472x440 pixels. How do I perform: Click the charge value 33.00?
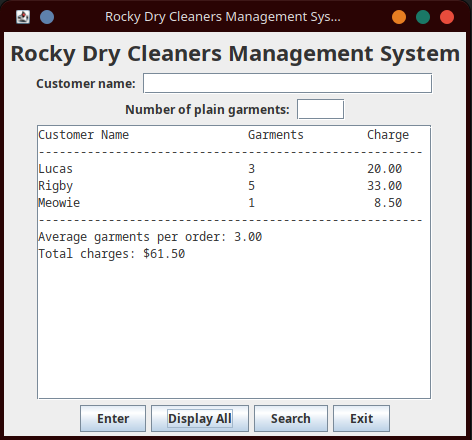click(x=385, y=186)
